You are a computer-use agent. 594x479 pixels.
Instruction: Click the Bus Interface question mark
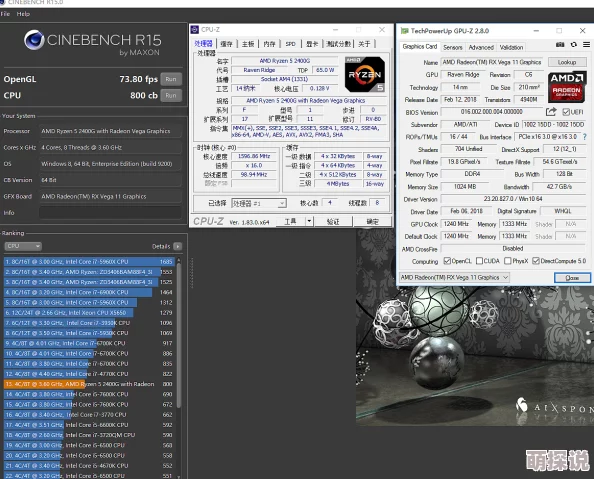[x=585, y=137]
